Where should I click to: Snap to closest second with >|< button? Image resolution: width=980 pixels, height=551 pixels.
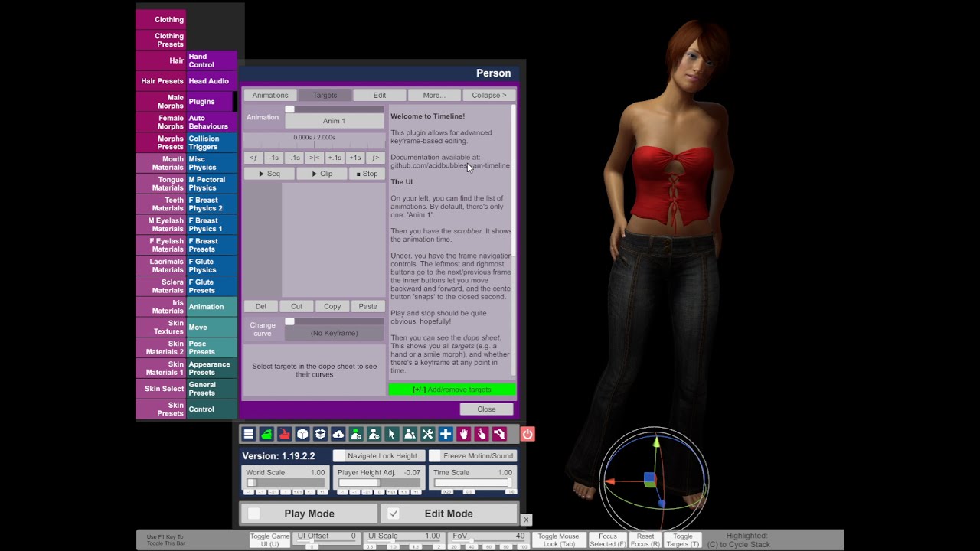pyautogui.click(x=314, y=158)
